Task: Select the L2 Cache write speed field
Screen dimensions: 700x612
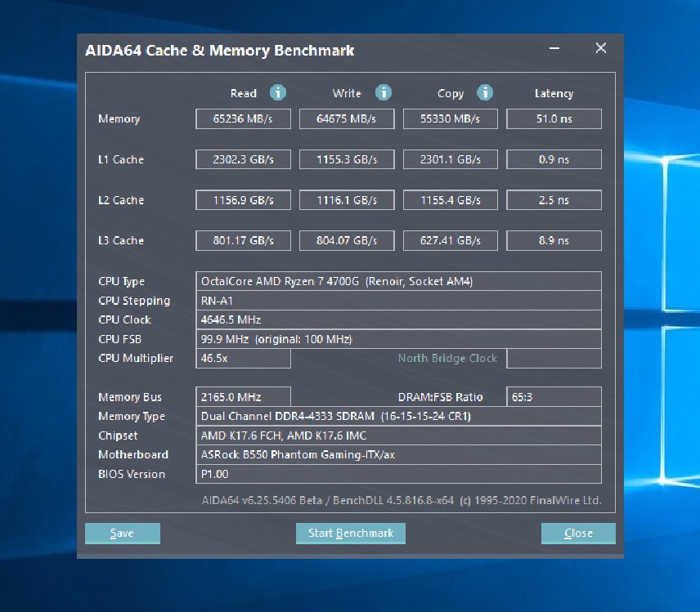Action: tap(346, 199)
